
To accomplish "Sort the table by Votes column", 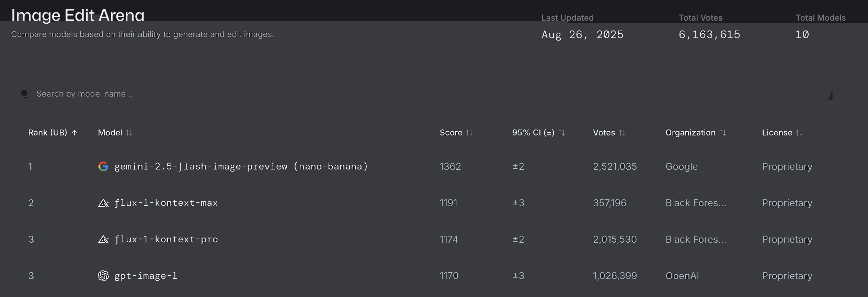I will [622, 133].
